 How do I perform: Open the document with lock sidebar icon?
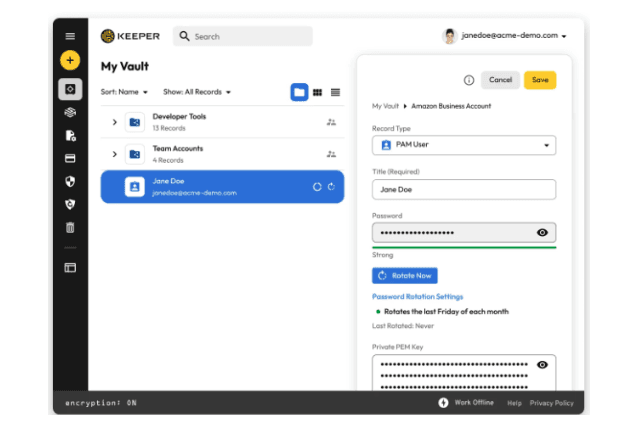point(70,135)
